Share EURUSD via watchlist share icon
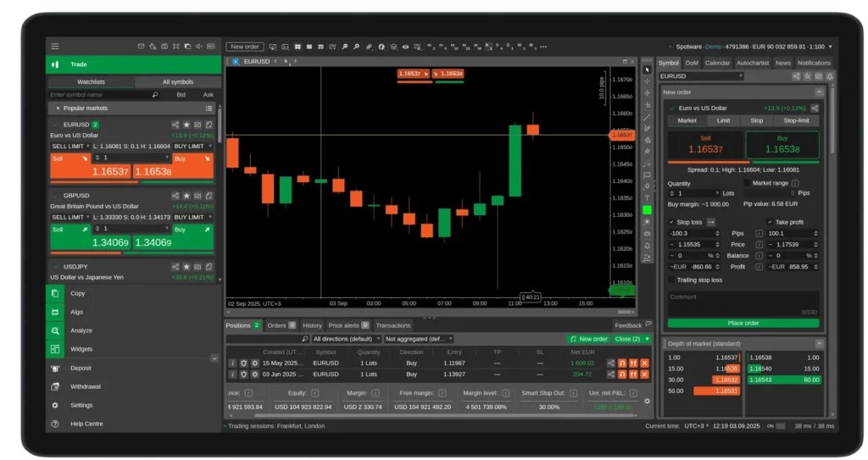Image resolution: width=868 pixels, height=460 pixels. tap(175, 125)
